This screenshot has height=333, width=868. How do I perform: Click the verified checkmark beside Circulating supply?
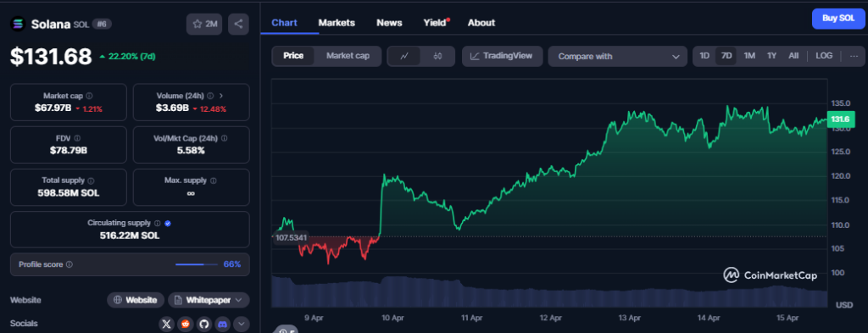pyautogui.click(x=168, y=223)
